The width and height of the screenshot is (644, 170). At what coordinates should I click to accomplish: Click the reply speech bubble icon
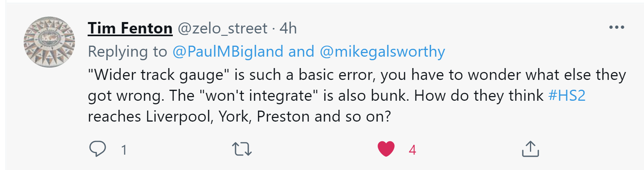[97, 149]
